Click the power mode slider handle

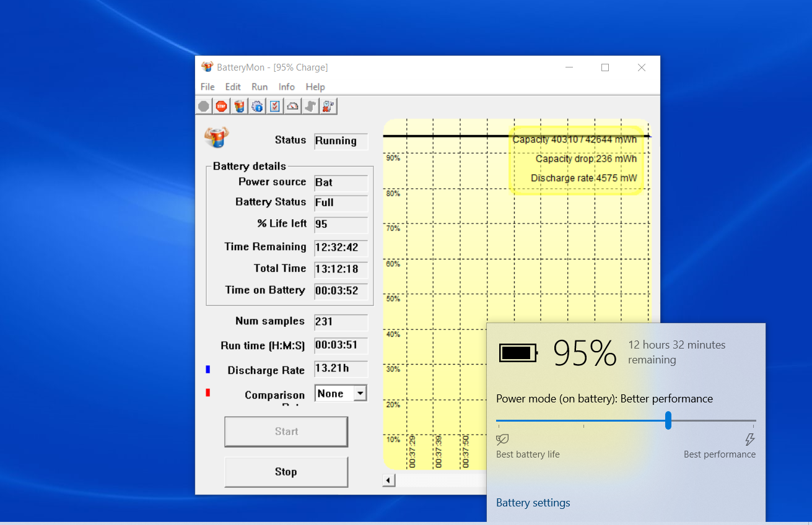point(668,420)
